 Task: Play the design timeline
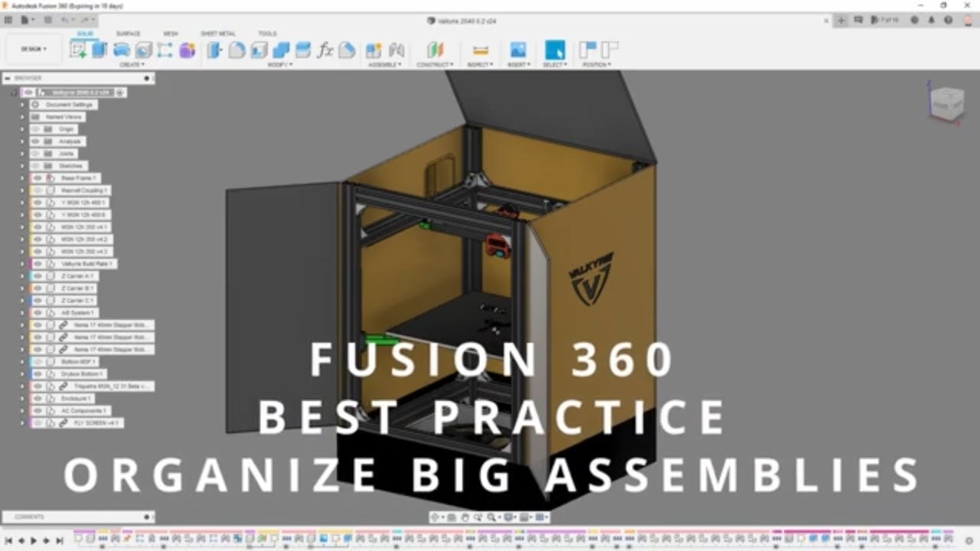coord(34,540)
